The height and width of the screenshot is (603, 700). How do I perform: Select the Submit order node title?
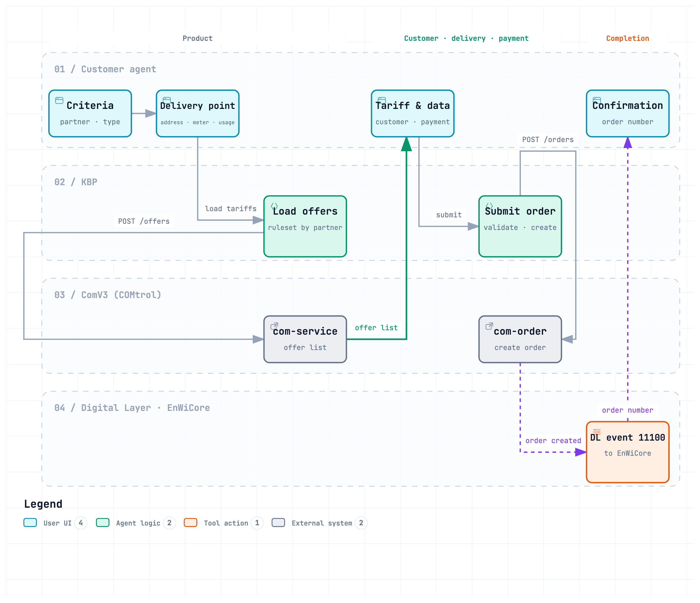tap(520, 211)
